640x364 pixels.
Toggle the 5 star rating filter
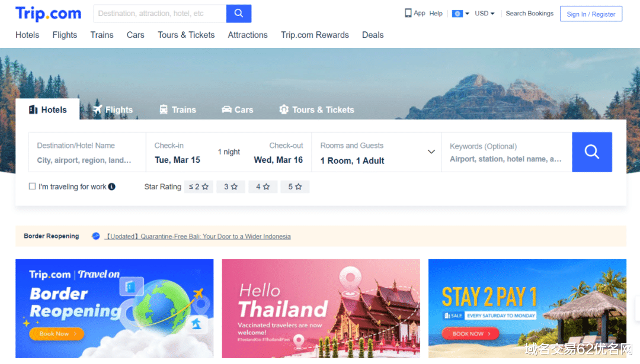295,186
